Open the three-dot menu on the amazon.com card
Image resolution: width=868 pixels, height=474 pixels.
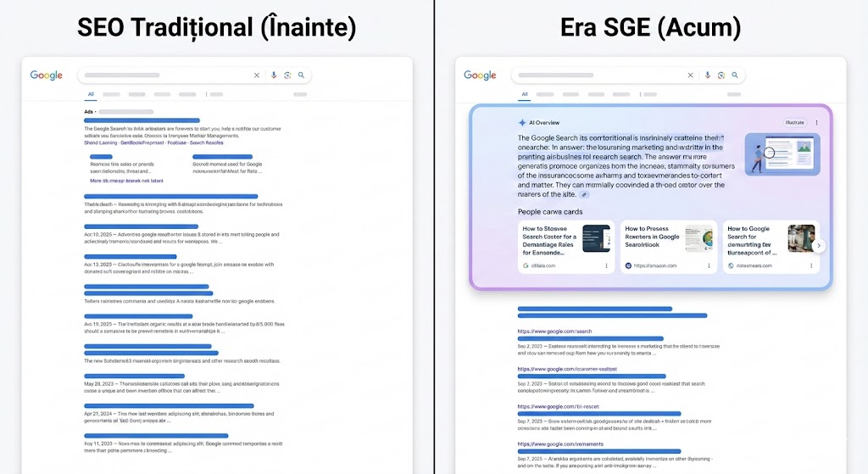pyautogui.click(x=709, y=265)
